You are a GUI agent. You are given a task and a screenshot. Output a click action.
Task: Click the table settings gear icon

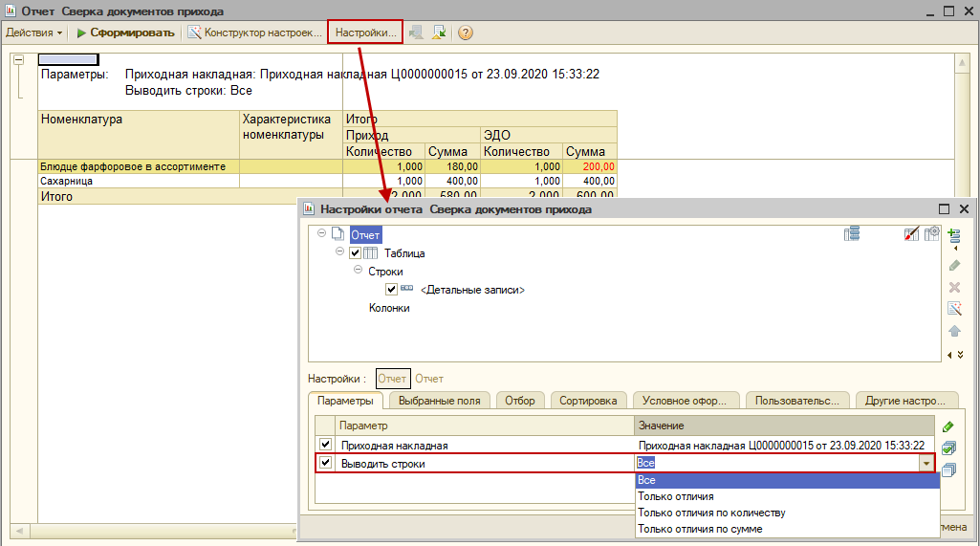[x=932, y=233]
